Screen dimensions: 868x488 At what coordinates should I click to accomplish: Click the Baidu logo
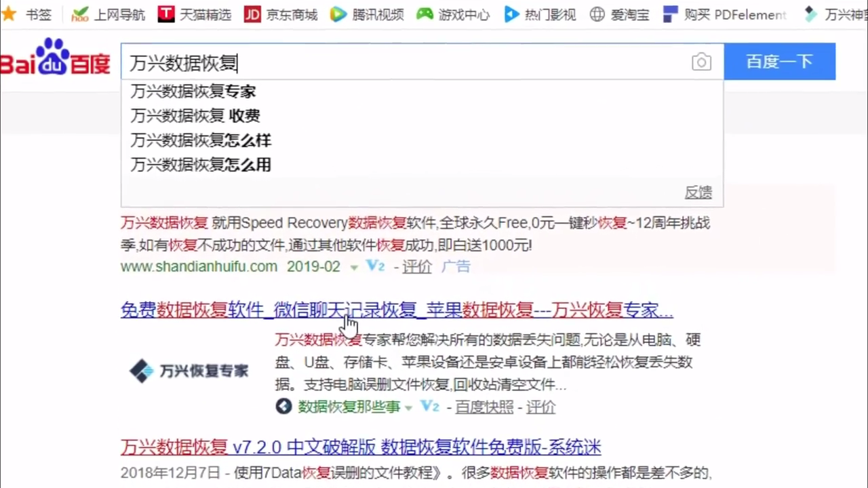(54, 57)
